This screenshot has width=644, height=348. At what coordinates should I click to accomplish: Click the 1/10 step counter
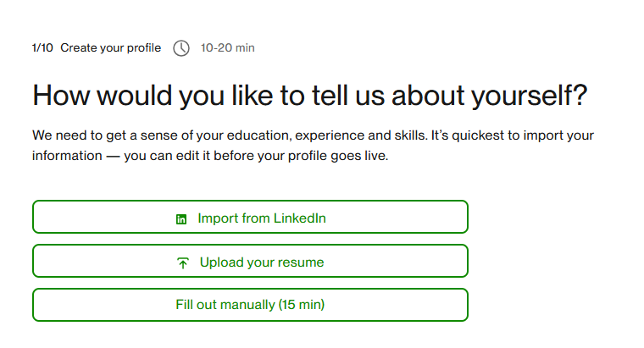(x=42, y=48)
